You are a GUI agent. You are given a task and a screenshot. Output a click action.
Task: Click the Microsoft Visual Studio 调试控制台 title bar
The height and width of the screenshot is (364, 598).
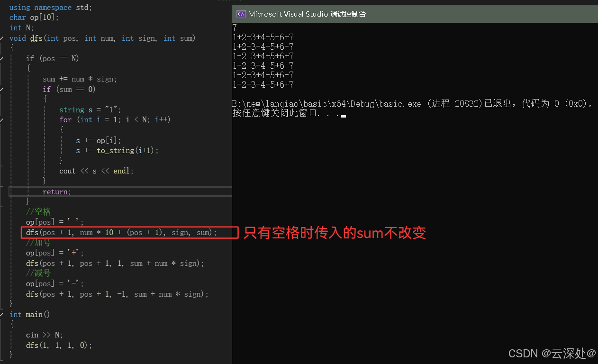[415, 14]
